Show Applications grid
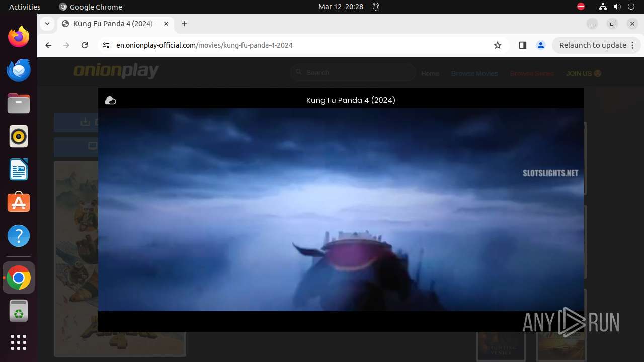644x362 pixels. pyautogui.click(x=19, y=342)
